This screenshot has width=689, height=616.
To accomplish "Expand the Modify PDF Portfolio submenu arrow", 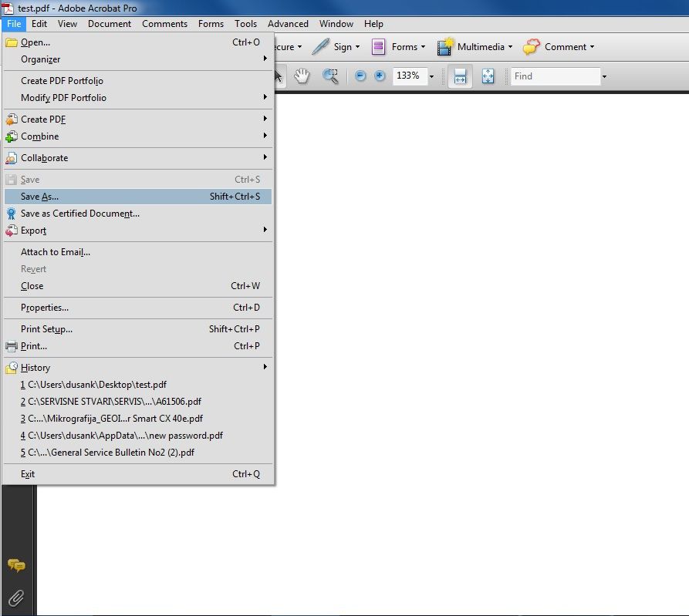I will 265,96.
